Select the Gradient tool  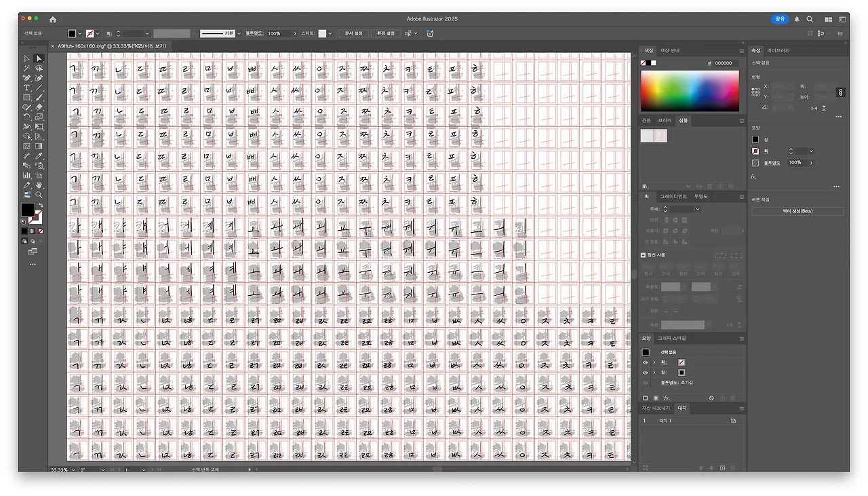pyautogui.click(x=39, y=146)
